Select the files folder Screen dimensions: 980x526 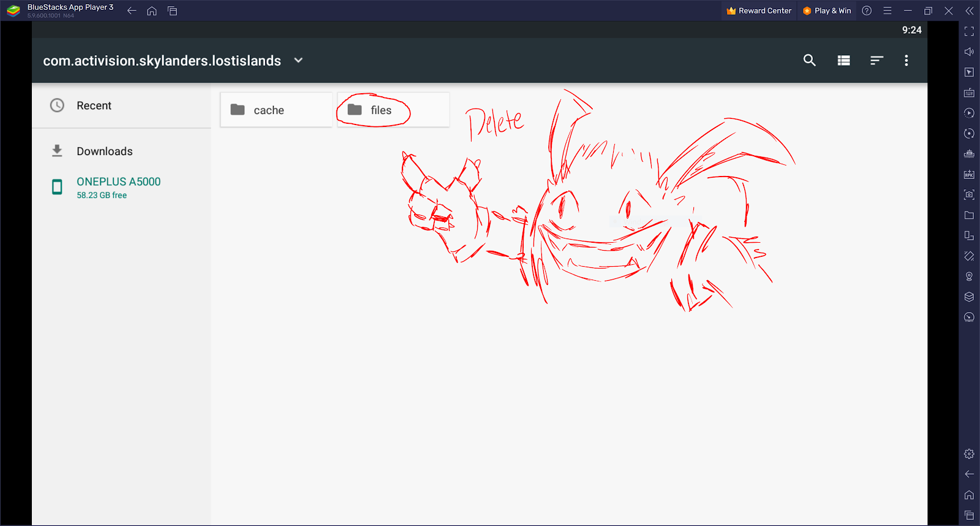coord(393,110)
